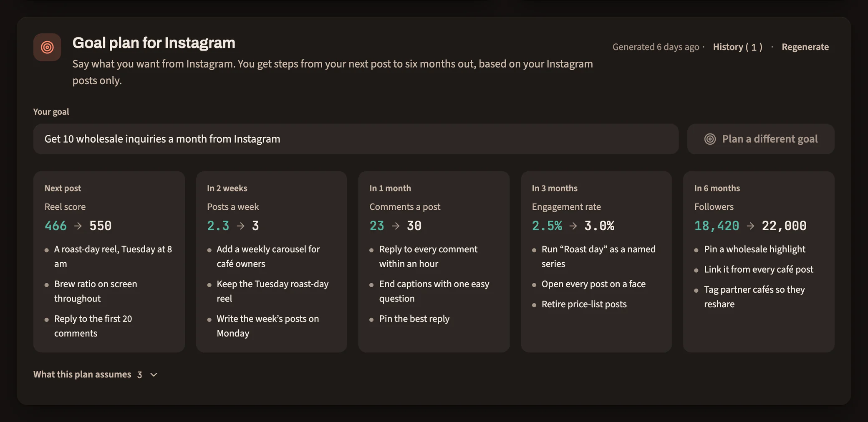Click the arrow between 2.5% and 3.0%
This screenshot has width=868, height=422.
[x=573, y=226]
